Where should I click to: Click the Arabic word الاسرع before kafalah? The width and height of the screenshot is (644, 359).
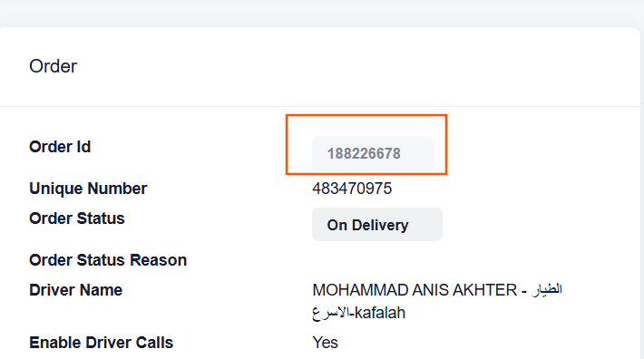click(331, 314)
